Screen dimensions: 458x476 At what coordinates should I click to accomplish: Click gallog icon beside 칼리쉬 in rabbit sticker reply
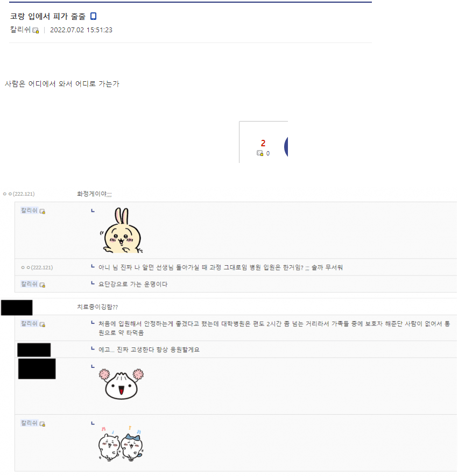click(42, 211)
